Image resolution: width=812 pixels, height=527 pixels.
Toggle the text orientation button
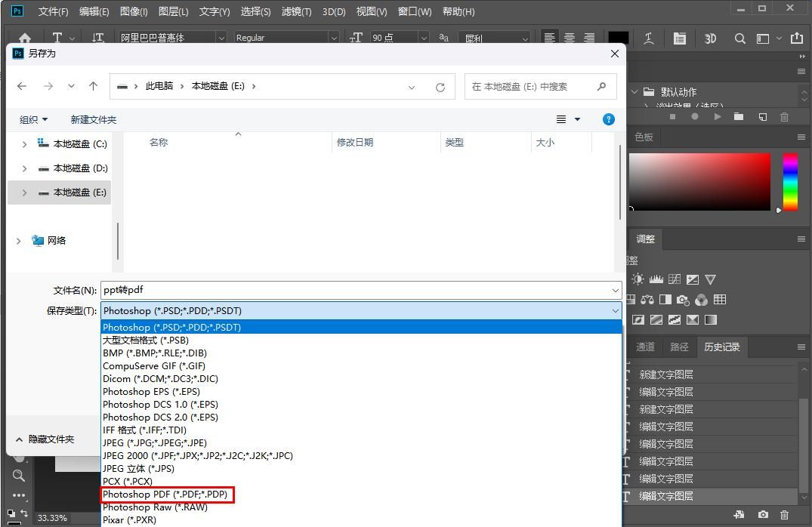point(97,38)
